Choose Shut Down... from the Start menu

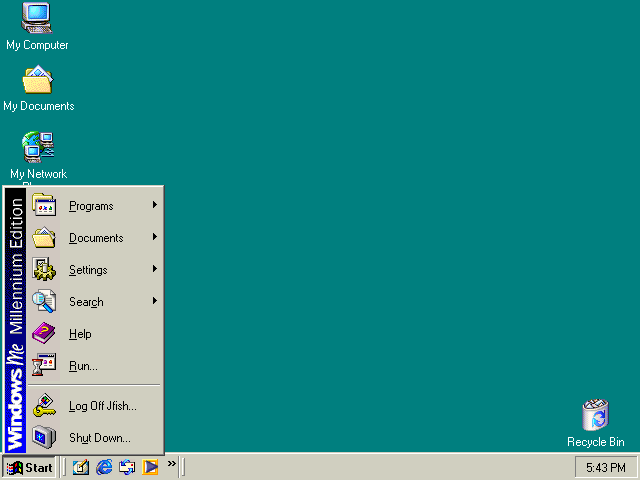pos(95,437)
